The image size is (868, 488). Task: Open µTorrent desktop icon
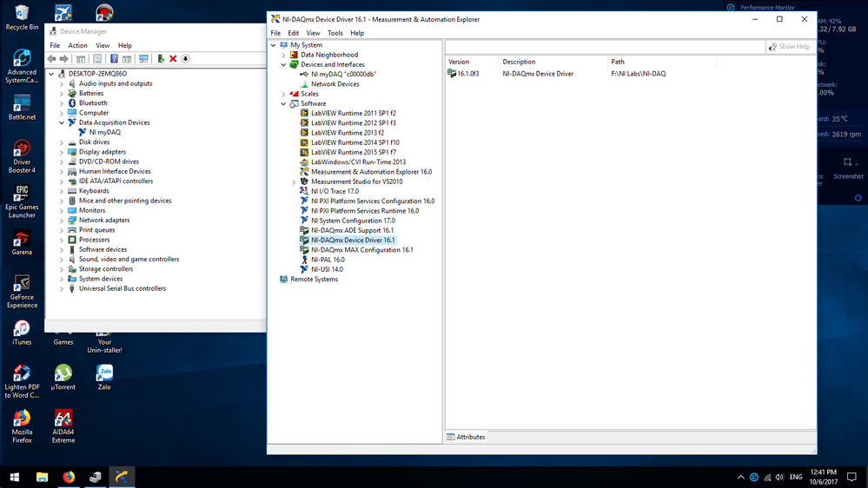[63, 378]
